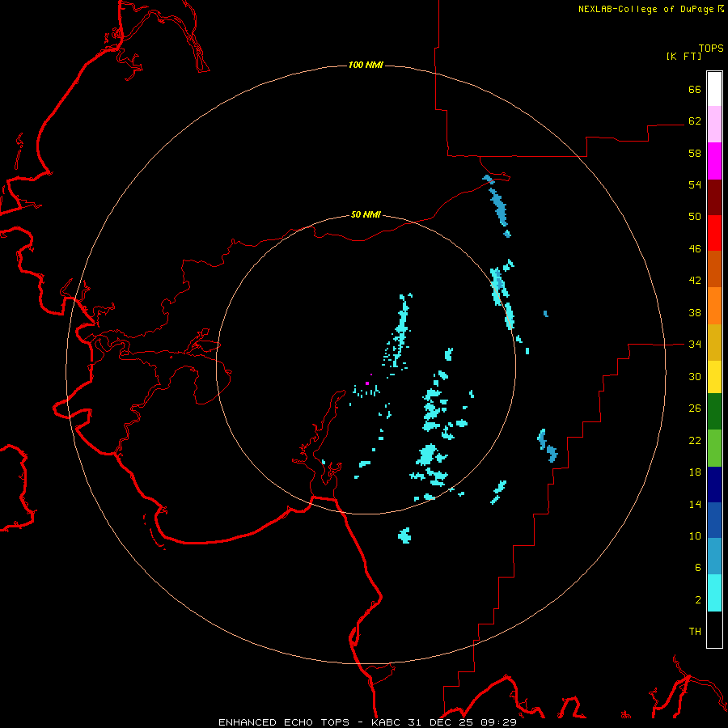
Task: Click the '66' legend value
Action: coord(695,90)
